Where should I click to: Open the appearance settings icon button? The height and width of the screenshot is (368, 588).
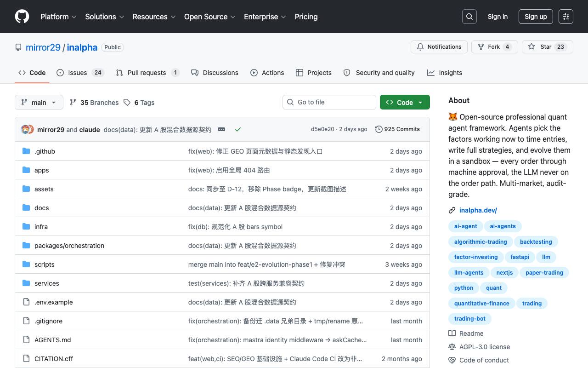566,17
